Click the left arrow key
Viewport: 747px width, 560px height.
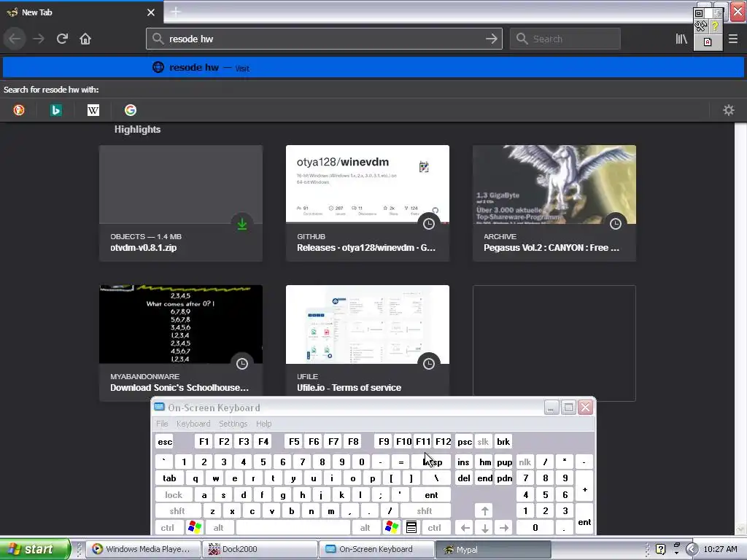[x=465, y=528]
